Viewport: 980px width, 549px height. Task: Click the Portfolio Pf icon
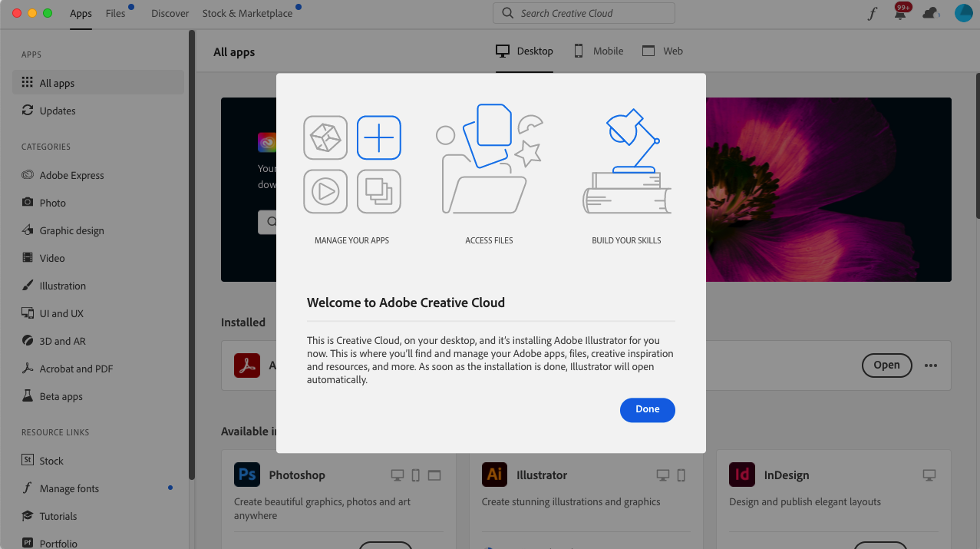[x=28, y=544]
